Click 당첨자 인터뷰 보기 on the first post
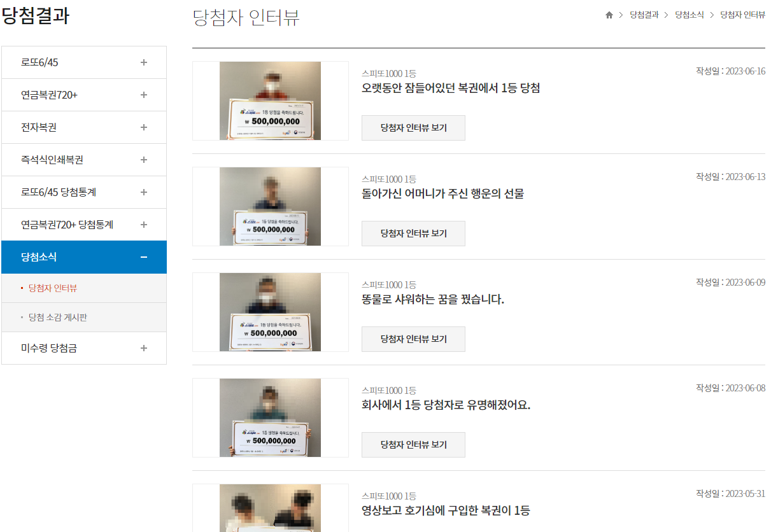Viewport: 778px width, 532px height. click(413, 128)
